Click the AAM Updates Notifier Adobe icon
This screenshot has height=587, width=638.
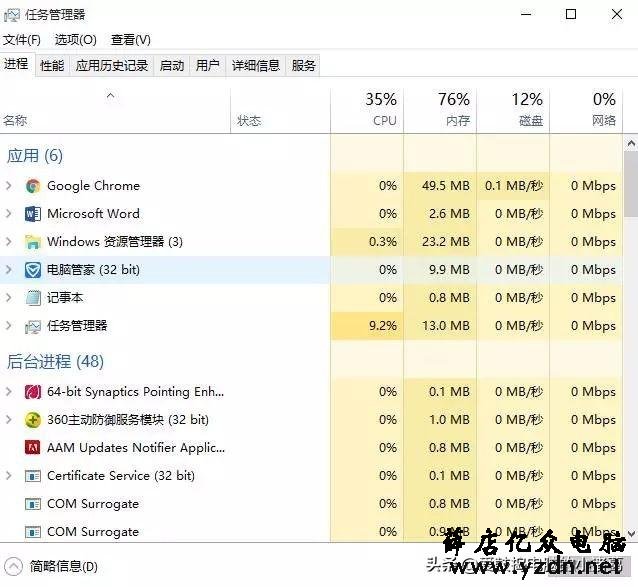[33, 448]
